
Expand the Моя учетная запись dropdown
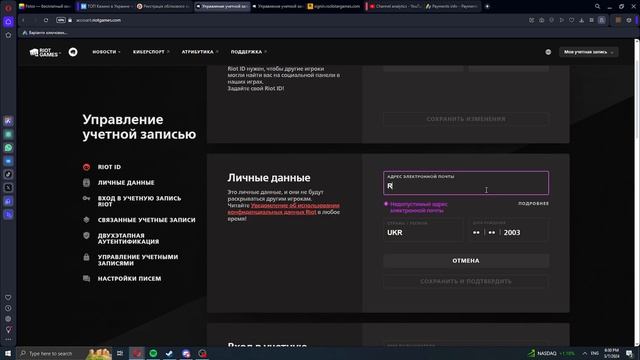pos(588,52)
